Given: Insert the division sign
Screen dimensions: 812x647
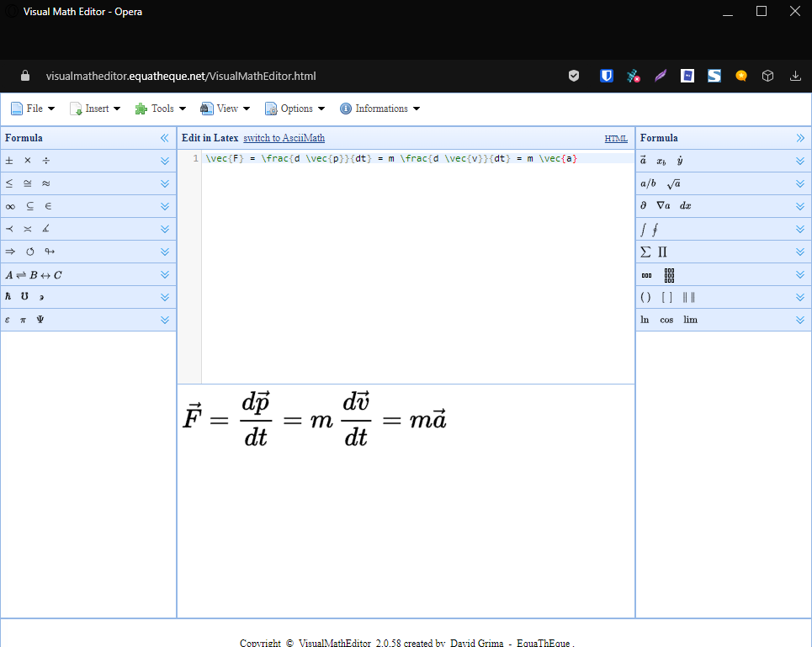Looking at the screenshot, I should 46,161.
